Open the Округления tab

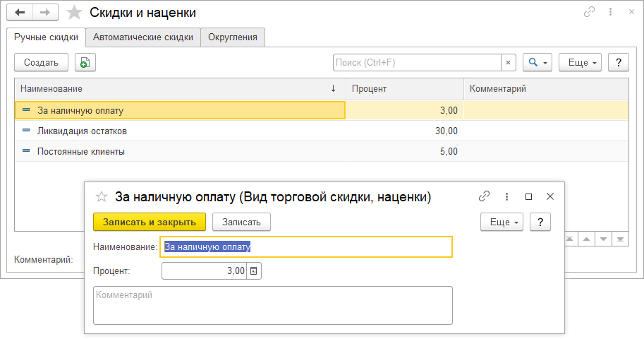[x=233, y=37]
